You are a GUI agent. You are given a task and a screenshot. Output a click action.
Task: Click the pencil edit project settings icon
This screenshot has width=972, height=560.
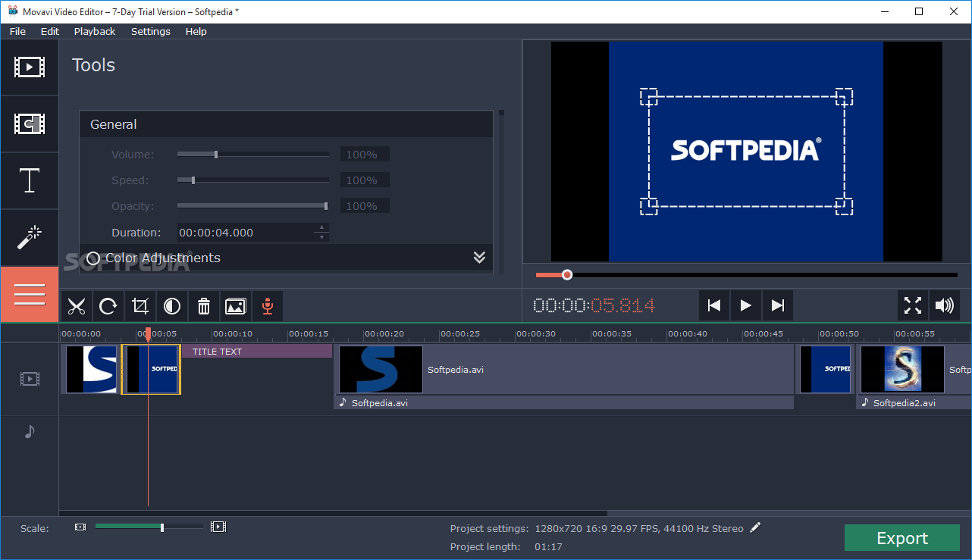(755, 527)
